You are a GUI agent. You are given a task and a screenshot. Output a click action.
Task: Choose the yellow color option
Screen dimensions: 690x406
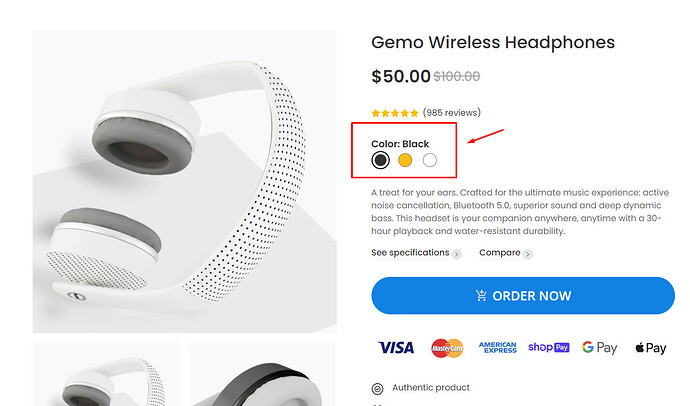point(405,159)
